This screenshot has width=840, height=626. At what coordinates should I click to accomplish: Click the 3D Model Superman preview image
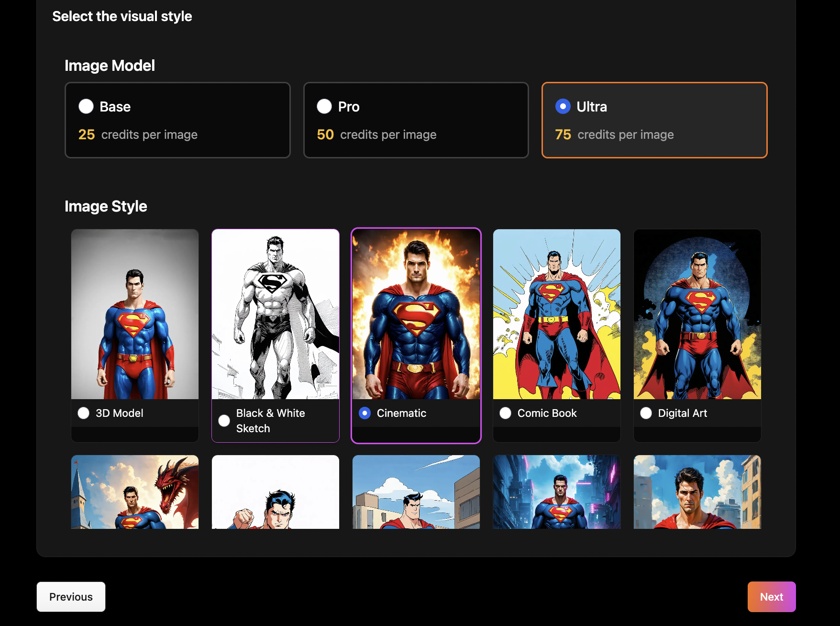click(135, 314)
